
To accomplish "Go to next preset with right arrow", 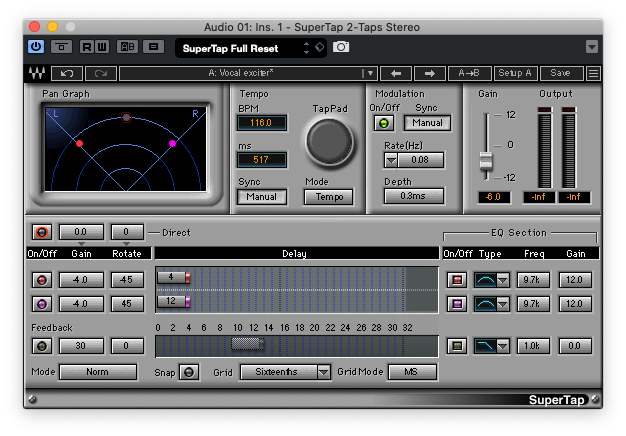I will [430, 73].
